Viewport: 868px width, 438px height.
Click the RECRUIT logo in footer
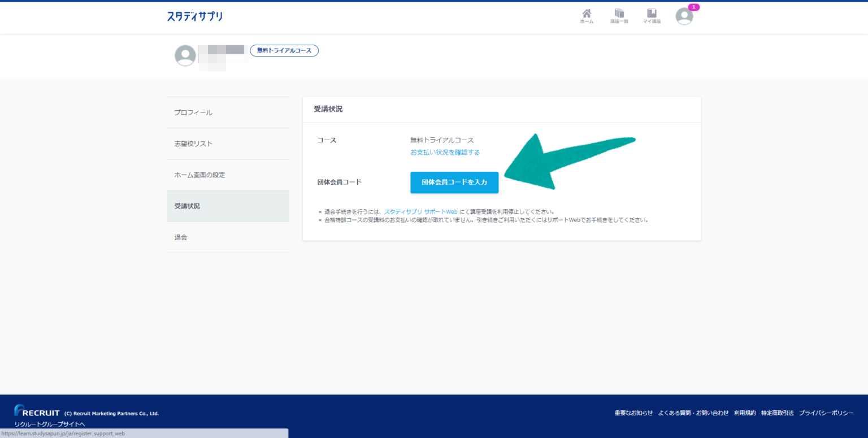tap(37, 412)
